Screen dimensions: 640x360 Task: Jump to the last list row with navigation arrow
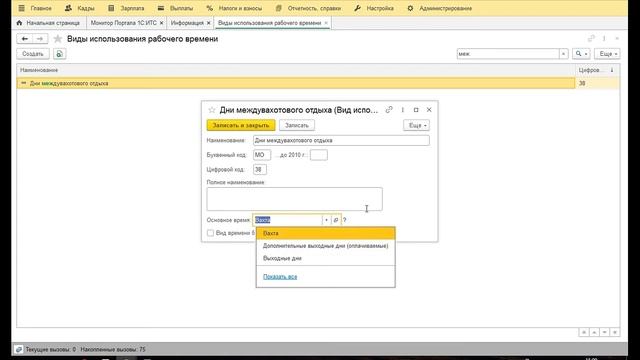pyautogui.click(x=615, y=332)
